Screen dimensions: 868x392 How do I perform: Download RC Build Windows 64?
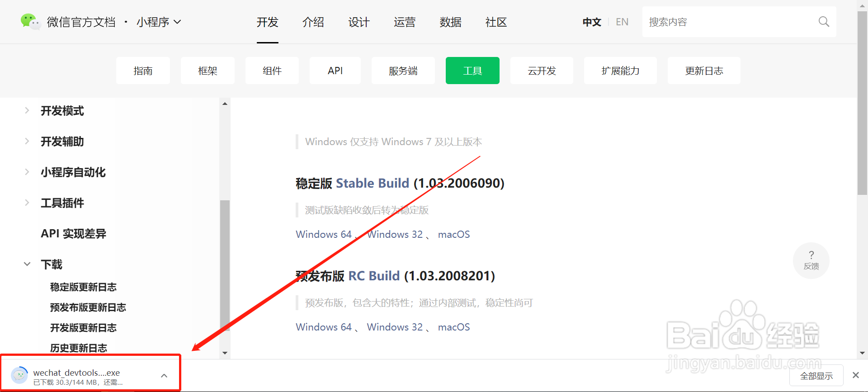324,327
